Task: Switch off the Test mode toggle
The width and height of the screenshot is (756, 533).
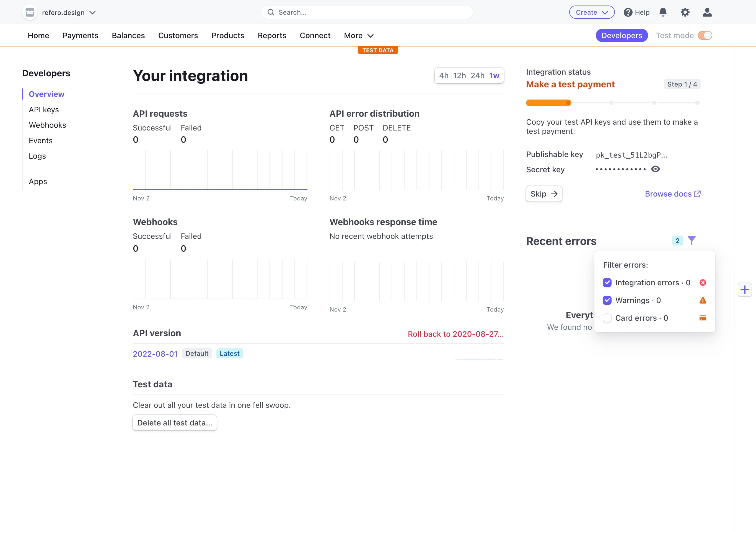Action: (705, 36)
